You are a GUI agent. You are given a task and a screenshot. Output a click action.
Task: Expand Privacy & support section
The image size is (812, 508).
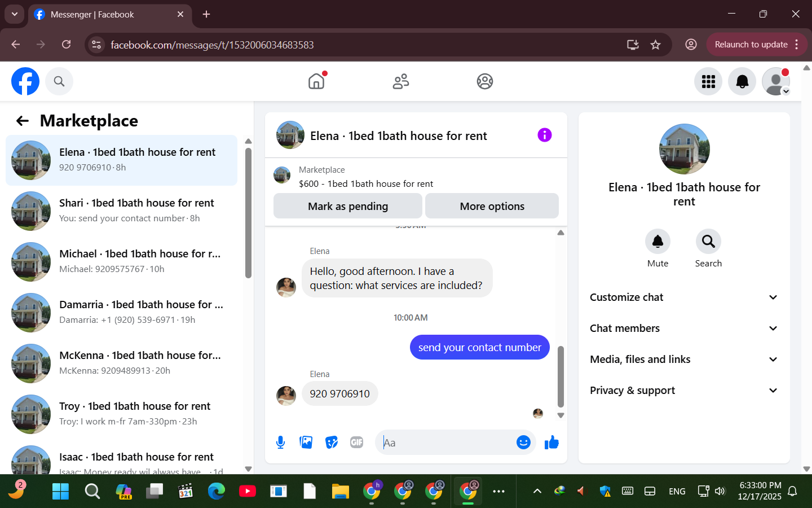684,391
